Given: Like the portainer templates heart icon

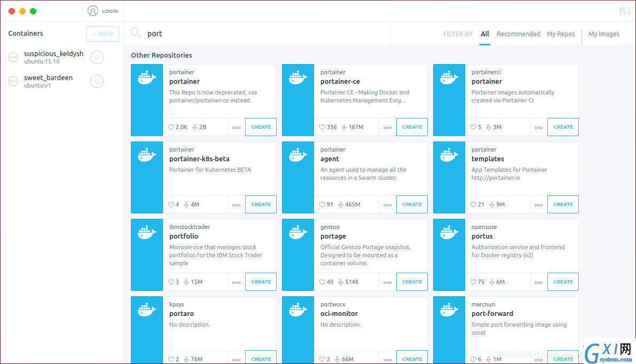Looking at the screenshot, I should [x=473, y=205].
